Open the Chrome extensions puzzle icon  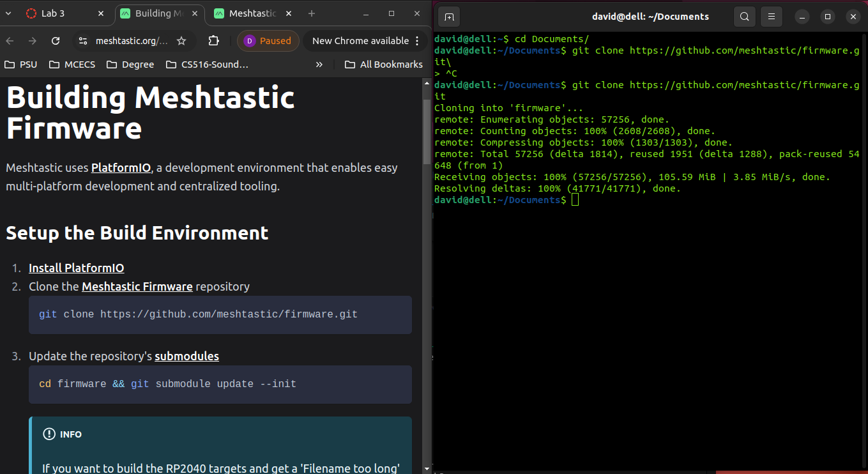[x=214, y=41]
